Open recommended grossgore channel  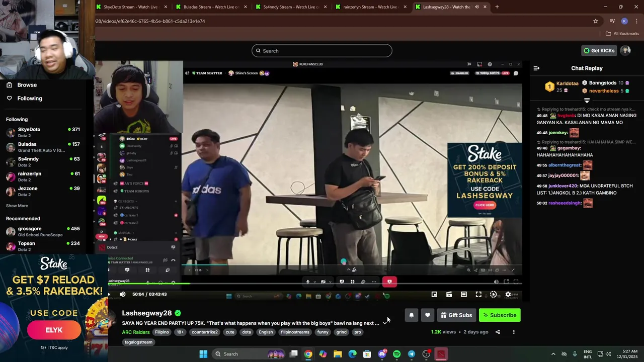[x=43, y=231]
